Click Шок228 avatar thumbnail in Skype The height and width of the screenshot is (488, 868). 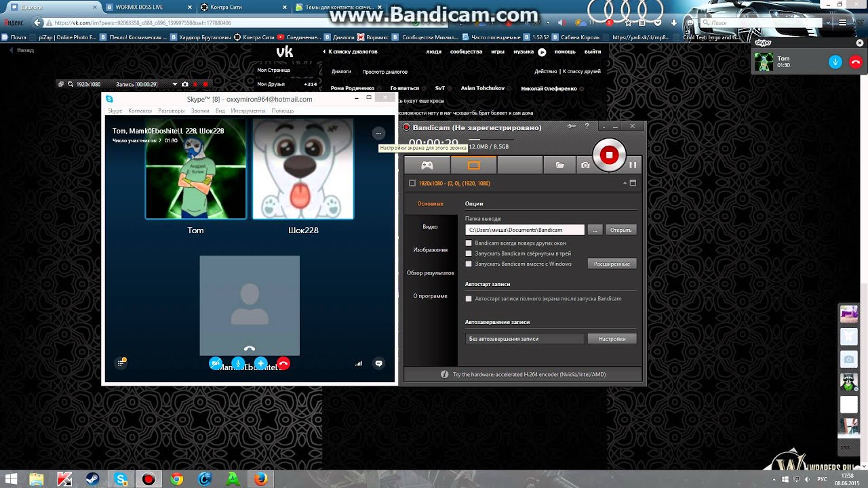(303, 169)
